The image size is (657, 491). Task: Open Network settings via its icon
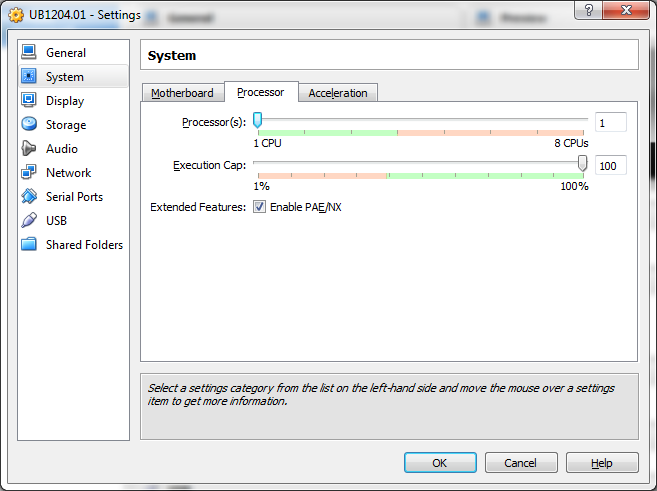coord(29,172)
